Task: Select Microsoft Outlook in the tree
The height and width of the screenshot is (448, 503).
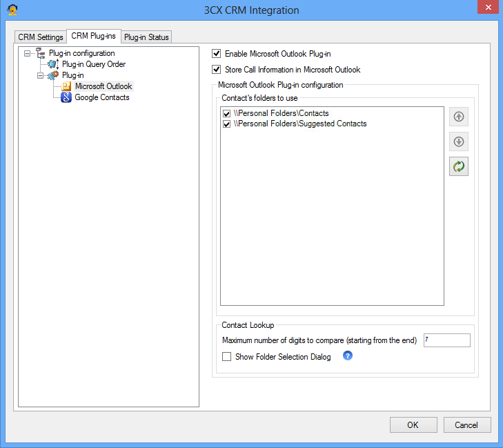Action: [x=103, y=86]
